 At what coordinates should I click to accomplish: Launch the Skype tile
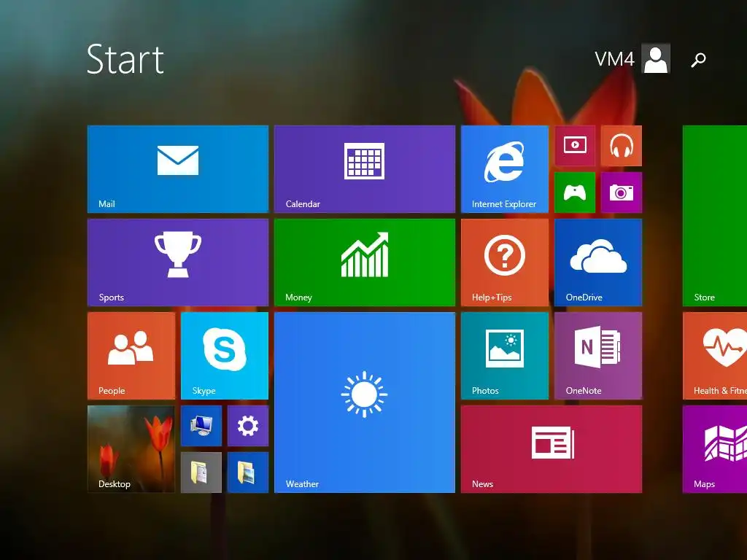[225, 356]
